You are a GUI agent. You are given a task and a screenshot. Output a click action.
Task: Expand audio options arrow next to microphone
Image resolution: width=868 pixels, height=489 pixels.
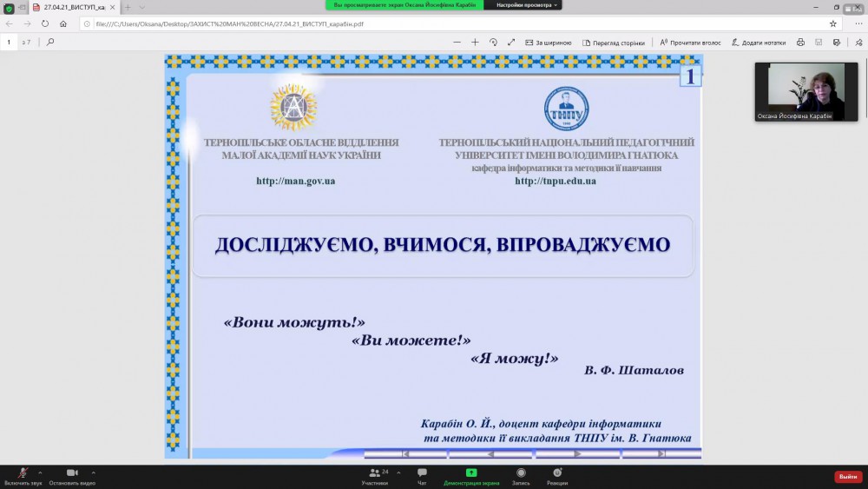point(40,472)
